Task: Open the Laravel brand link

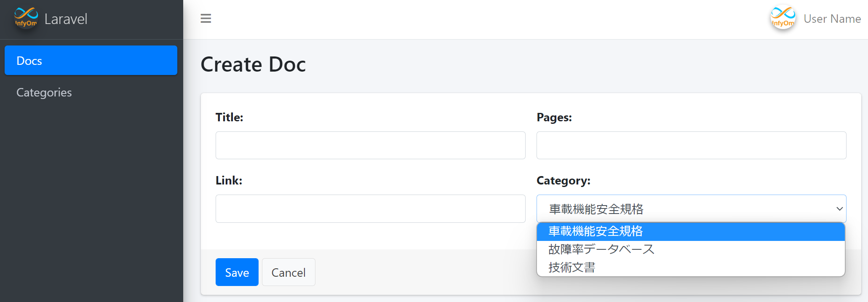Action: point(66,19)
